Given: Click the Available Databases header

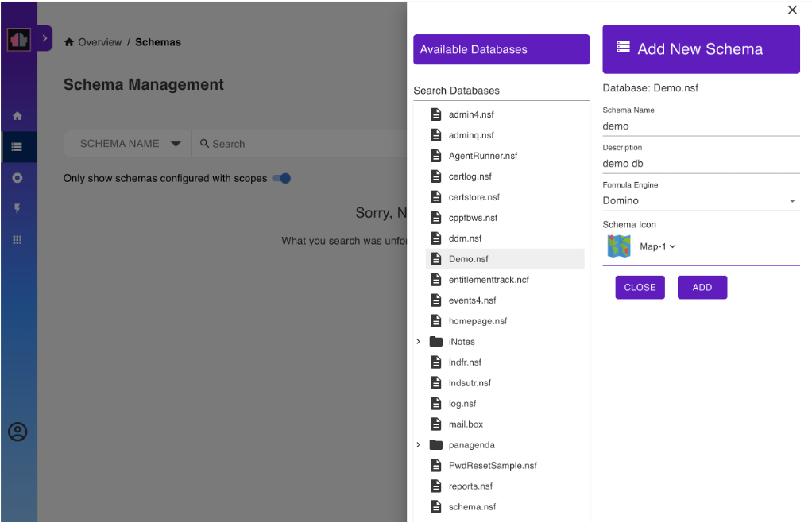Looking at the screenshot, I should tap(501, 50).
